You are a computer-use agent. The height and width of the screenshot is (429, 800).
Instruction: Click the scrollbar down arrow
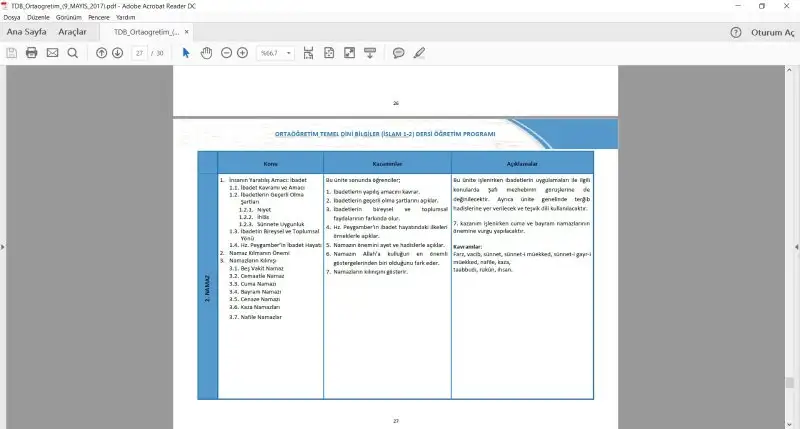click(x=790, y=424)
